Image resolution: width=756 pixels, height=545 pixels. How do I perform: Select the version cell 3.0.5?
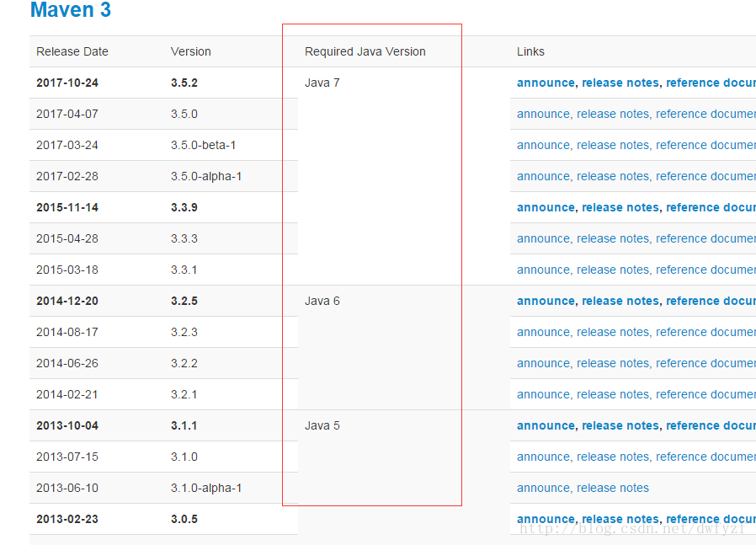(184, 520)
